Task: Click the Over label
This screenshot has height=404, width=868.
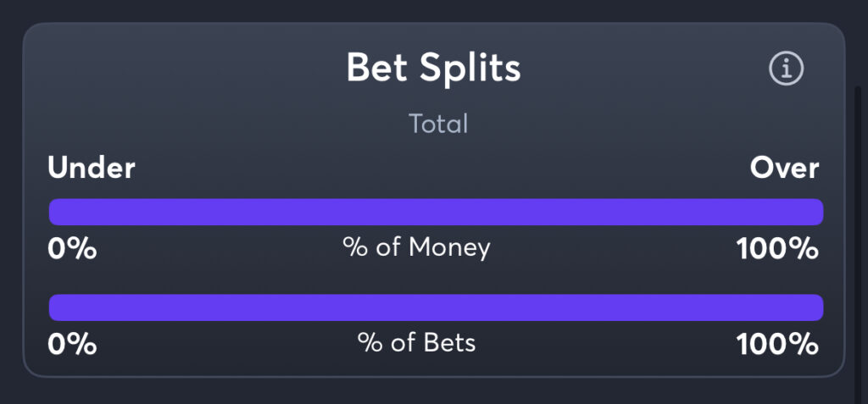Action: 784,168
